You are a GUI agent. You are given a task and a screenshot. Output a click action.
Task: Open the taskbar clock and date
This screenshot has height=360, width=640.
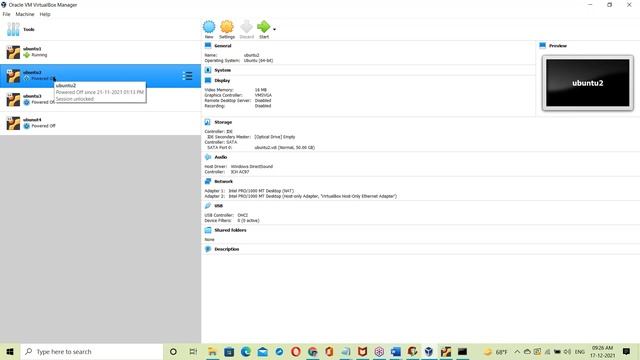pos(602,351)
